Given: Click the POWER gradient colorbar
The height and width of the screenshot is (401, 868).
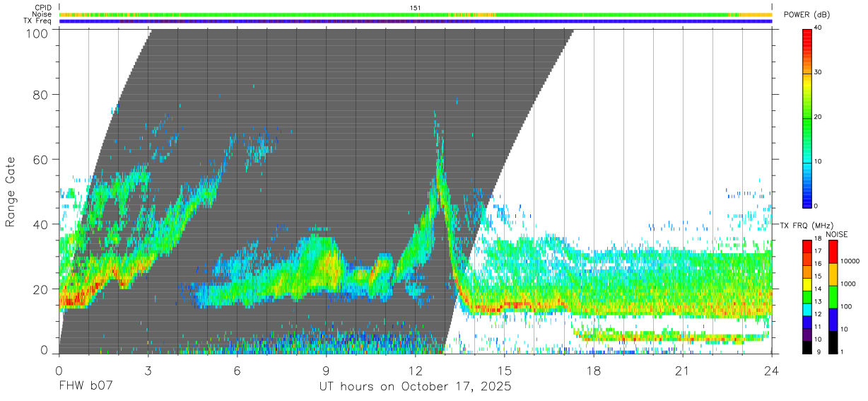Looking at the screenshot, I should pos(808,117).
